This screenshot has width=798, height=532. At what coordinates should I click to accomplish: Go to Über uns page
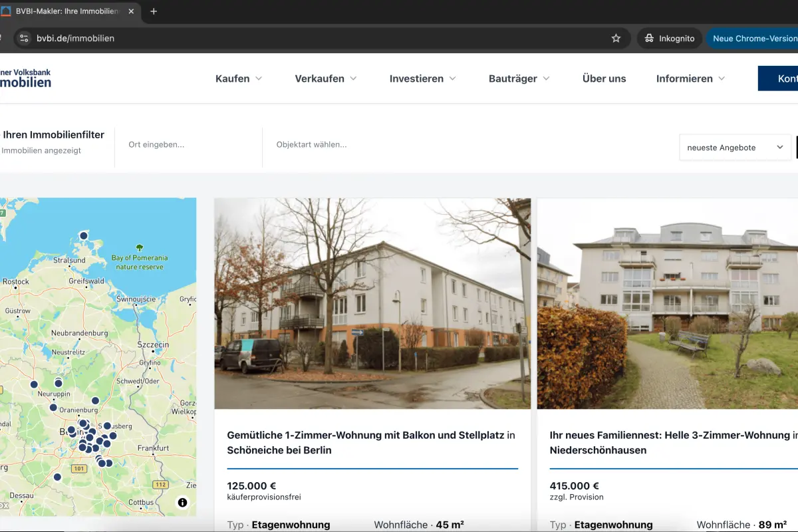(604, 78)
